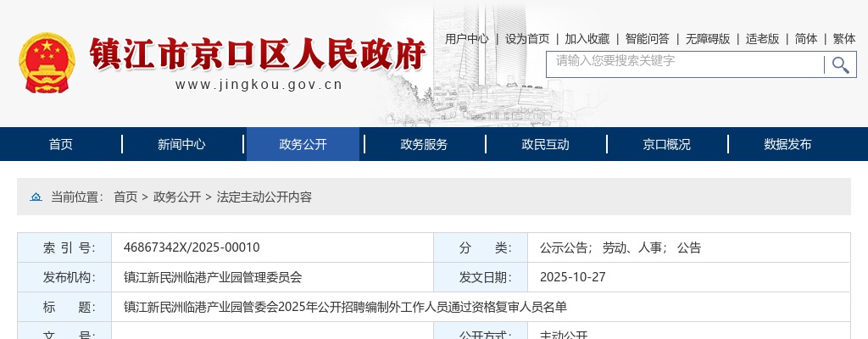Open 政务公开 navigation tab

click(x=303, y=145)
